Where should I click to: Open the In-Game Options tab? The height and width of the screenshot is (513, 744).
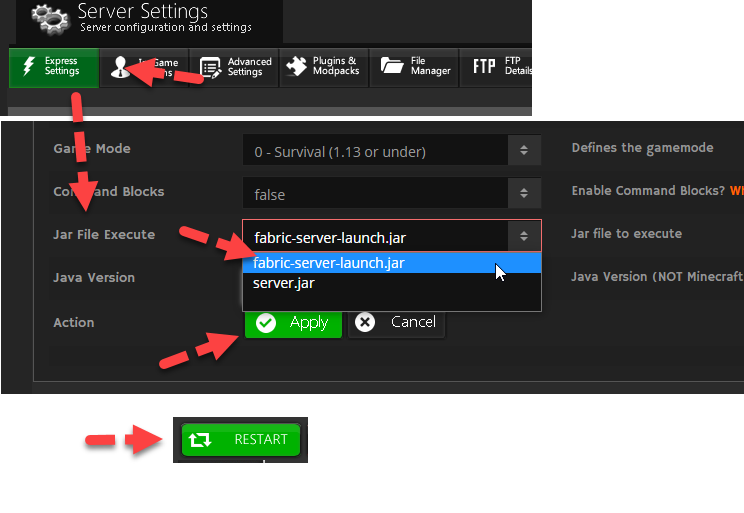click(x=144, y=67)
